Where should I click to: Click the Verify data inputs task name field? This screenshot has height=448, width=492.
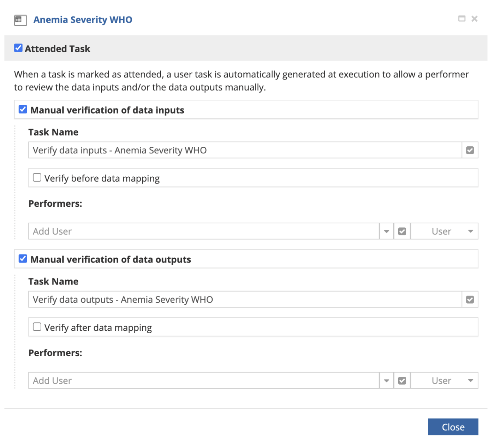pyautogui.click(x=245, y=150)
